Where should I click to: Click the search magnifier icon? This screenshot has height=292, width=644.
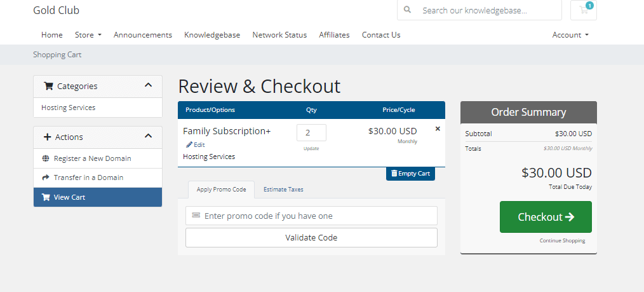tap(407, 10)
